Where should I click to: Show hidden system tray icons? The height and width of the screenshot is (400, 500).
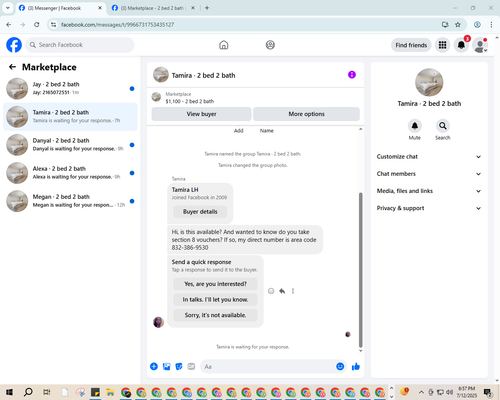pyautogui.click(x=421, y=392)
